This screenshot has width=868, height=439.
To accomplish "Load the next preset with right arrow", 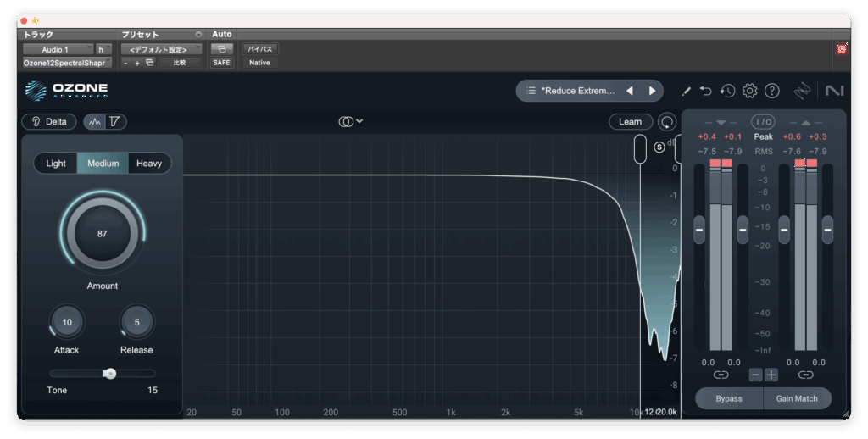I will (652, 91).
